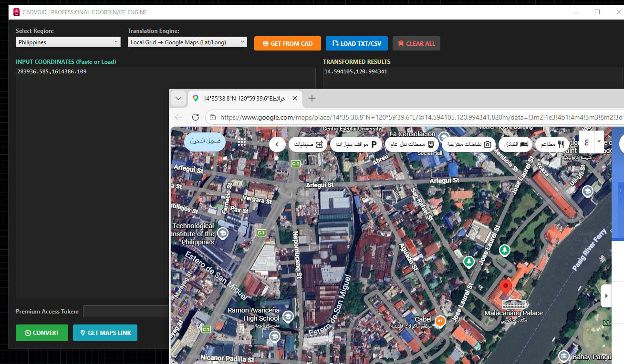The image size is (624, 364).
Task: Click the CADVOID app logo icon
Action: tap(16, 12)
